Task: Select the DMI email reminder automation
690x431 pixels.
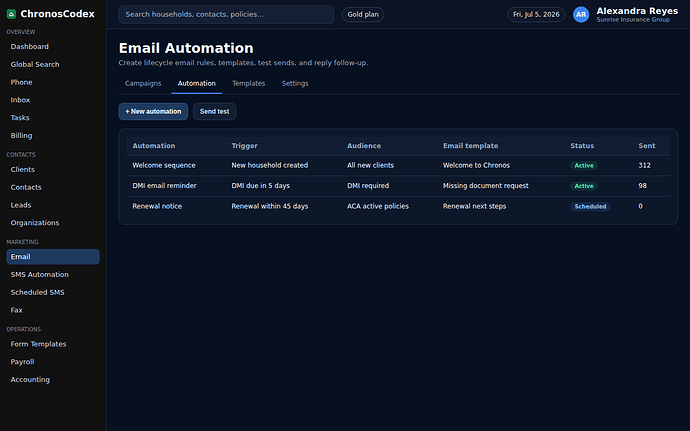Action: 398,186
